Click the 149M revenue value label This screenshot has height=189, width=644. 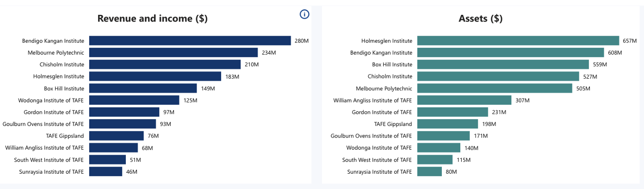pyautogui.click(x=208, y=88)
